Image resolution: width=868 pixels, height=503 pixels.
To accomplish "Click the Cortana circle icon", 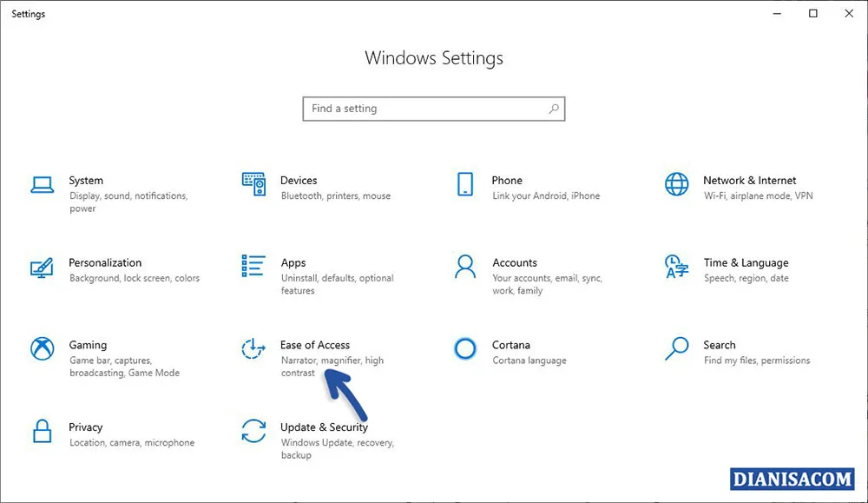I will 466,350.
